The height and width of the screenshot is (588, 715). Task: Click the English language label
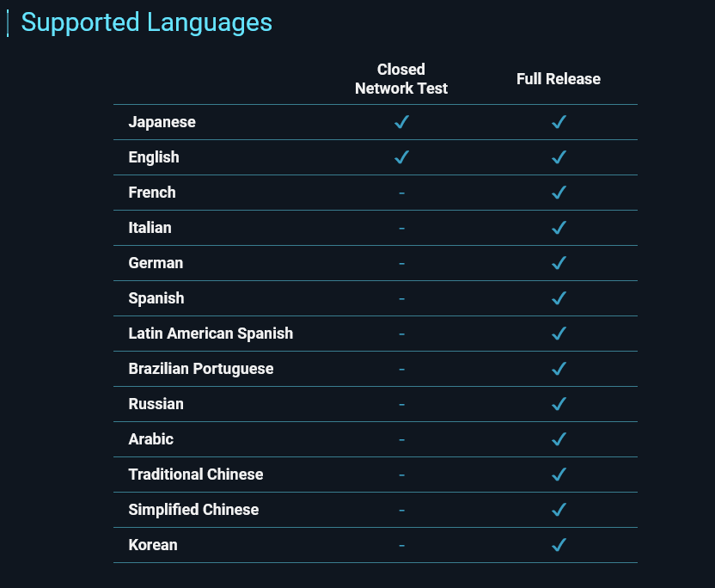(x=154, y=157)
